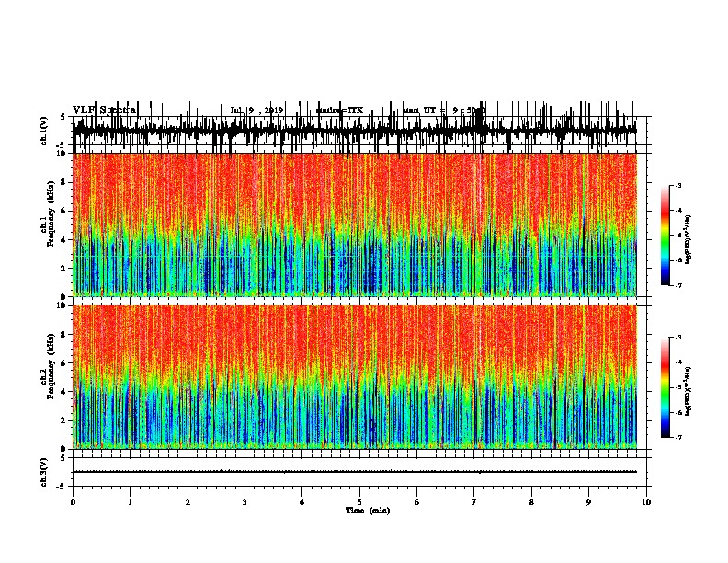Screen dimensions: 728x563
Task: Click the Time (min) x-axis label
Action: click(368, 511)
